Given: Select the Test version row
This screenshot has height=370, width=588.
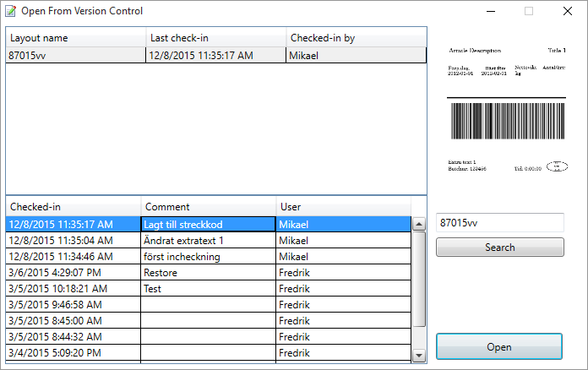Looking at the screenshot, I should 208,289.
